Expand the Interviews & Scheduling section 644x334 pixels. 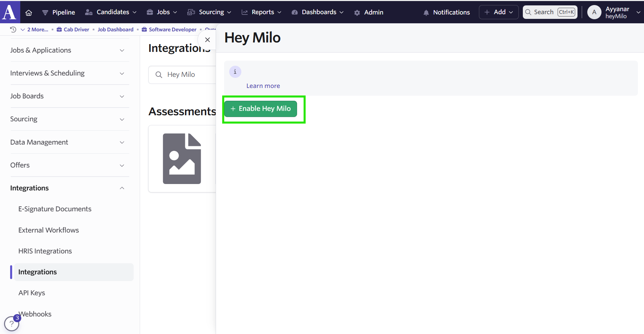pyautogui.click(x=68, y=73)
